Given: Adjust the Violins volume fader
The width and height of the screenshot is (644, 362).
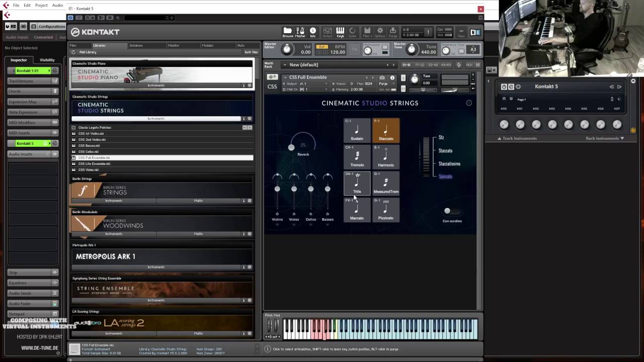Looking at the screenshot, I should (x=277, y=189).
